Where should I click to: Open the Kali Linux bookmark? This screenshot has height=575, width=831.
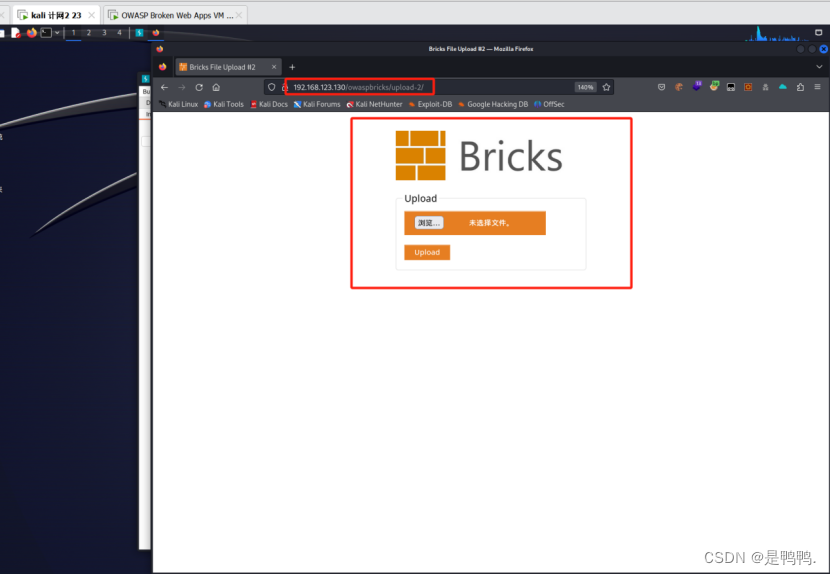coord(178,104)
